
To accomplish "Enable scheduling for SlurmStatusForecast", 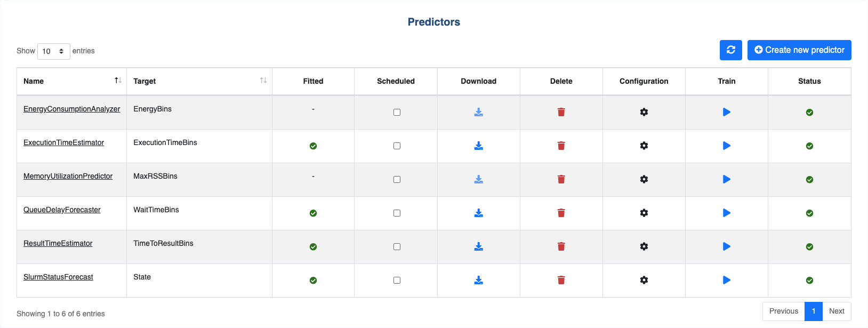I will (x=397, y=281).
